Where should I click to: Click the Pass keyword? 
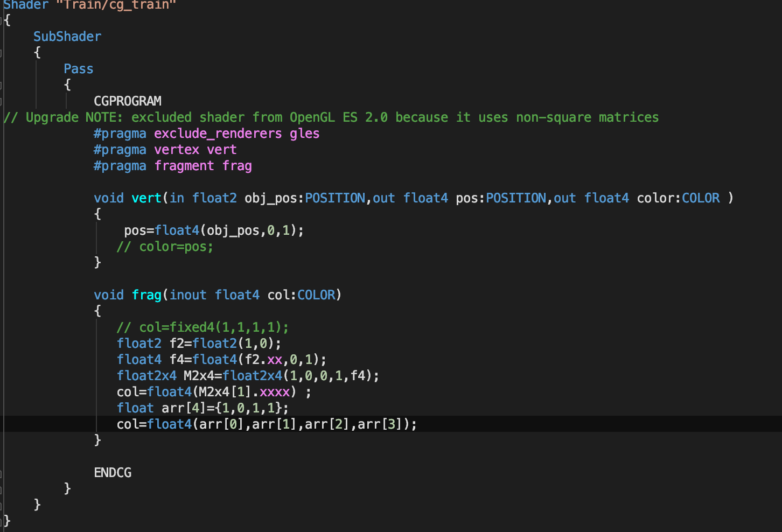tap(79, 69)
